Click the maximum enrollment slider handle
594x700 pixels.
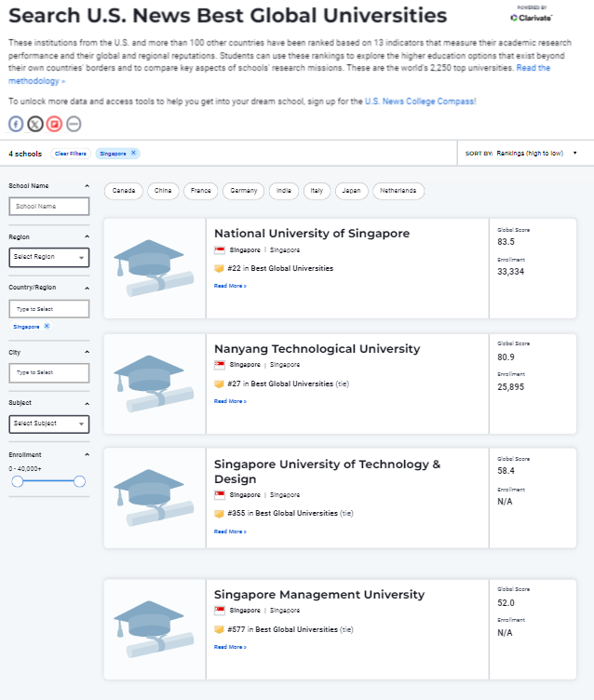[79, 481]
